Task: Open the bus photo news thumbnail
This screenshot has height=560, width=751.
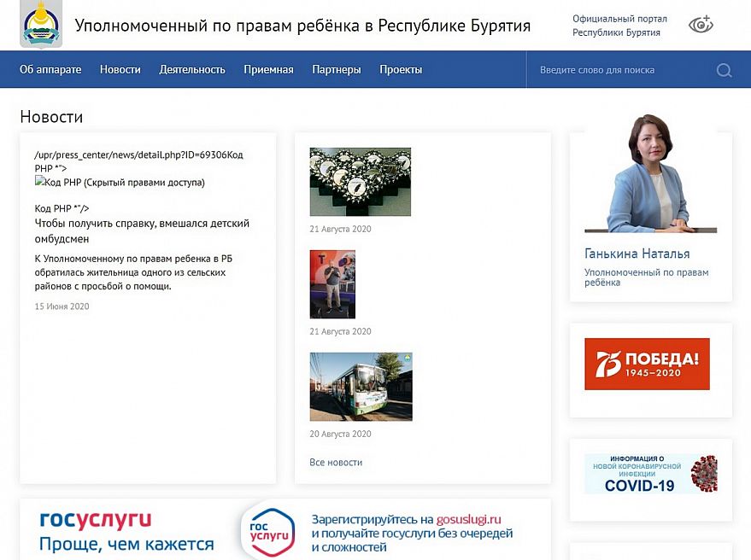Action: [x=361, y=387]
